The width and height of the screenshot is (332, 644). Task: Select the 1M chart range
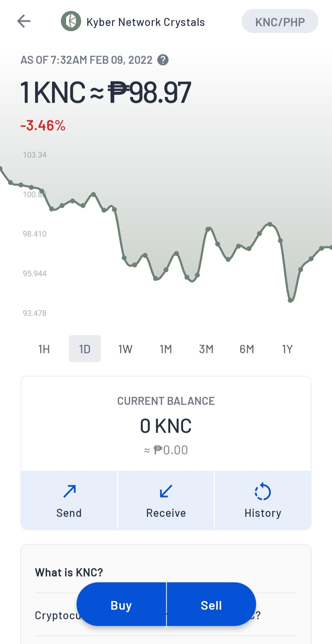click(166, 349)
